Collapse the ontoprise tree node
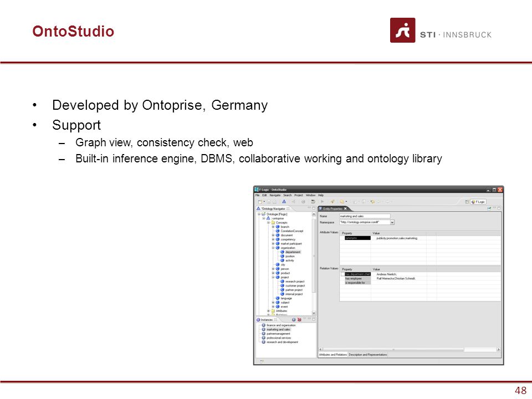532x399 pixels. point(264,218)
